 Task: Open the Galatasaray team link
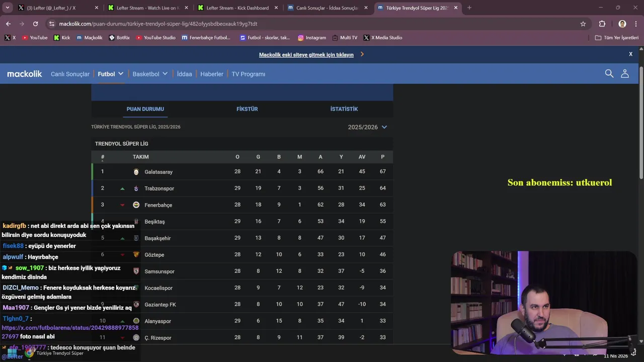click(x=158, y=172)
